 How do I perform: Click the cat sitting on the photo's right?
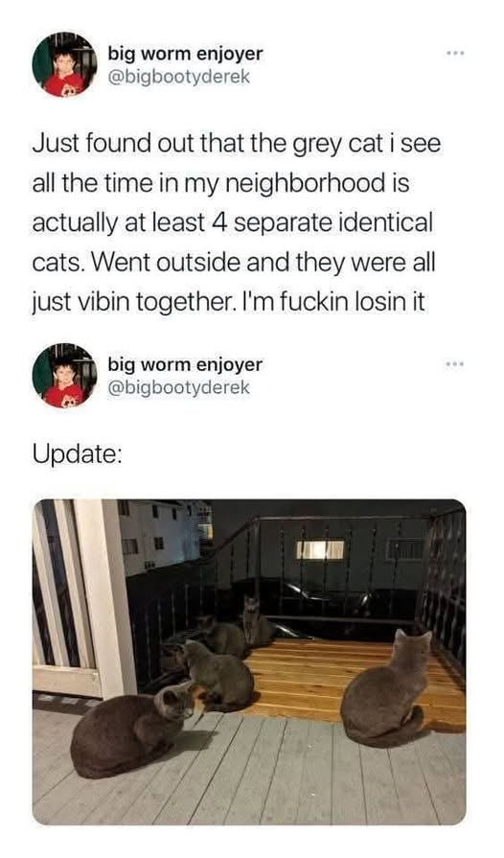click(x=386, y=688)
